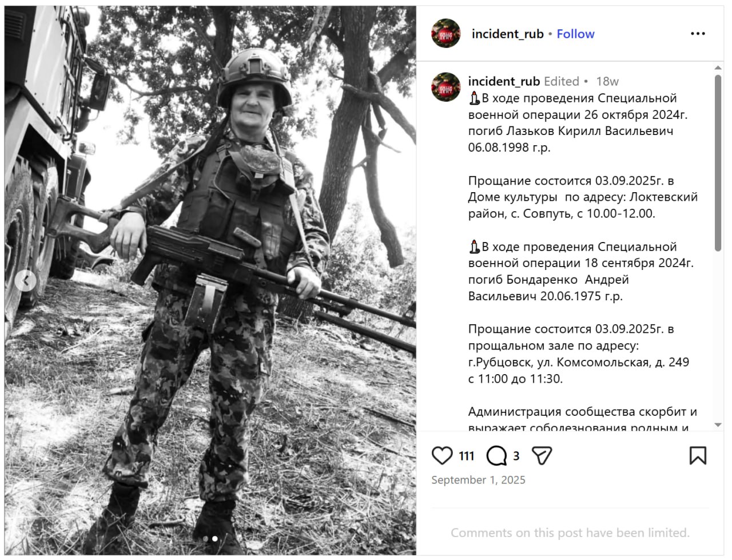
Task: Click the caption scrollbar thumb
Action: 718,163
